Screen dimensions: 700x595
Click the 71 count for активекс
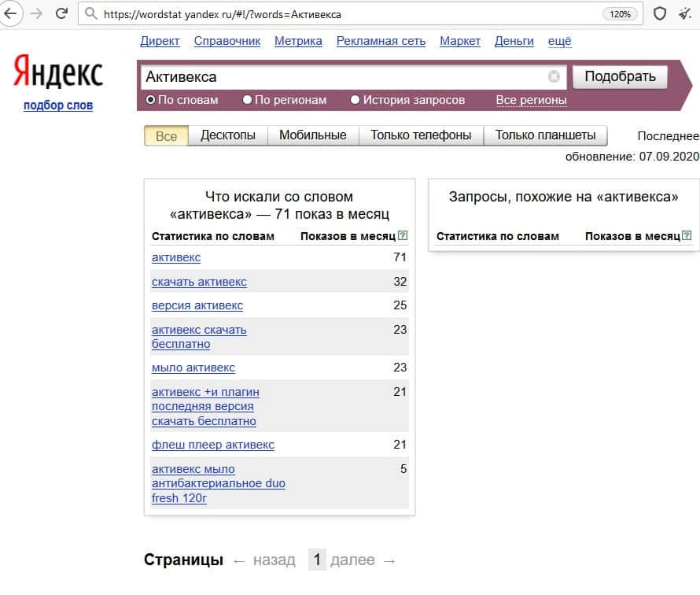coord(400,257)
